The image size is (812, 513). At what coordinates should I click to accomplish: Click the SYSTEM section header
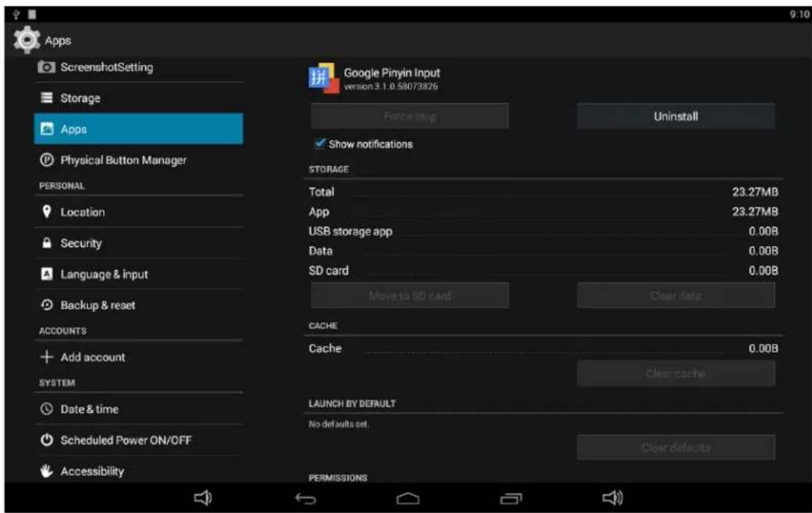coord(57,383)
